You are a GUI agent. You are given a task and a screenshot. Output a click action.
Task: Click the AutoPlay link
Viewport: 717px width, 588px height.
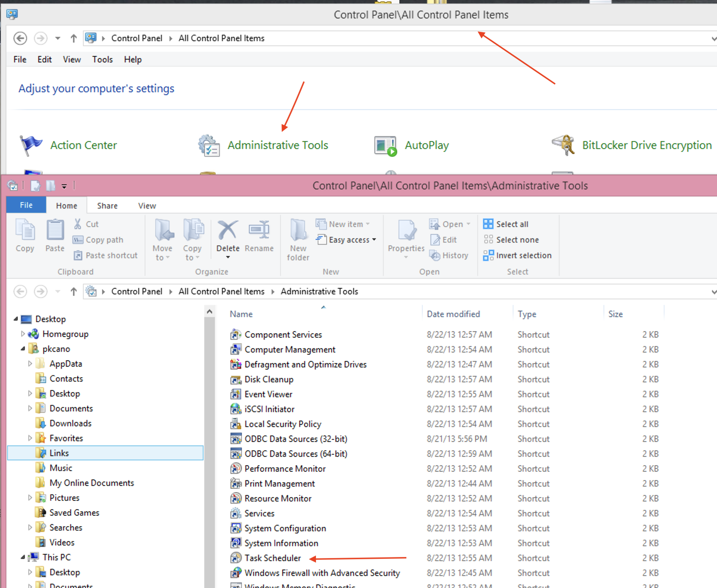427,145
